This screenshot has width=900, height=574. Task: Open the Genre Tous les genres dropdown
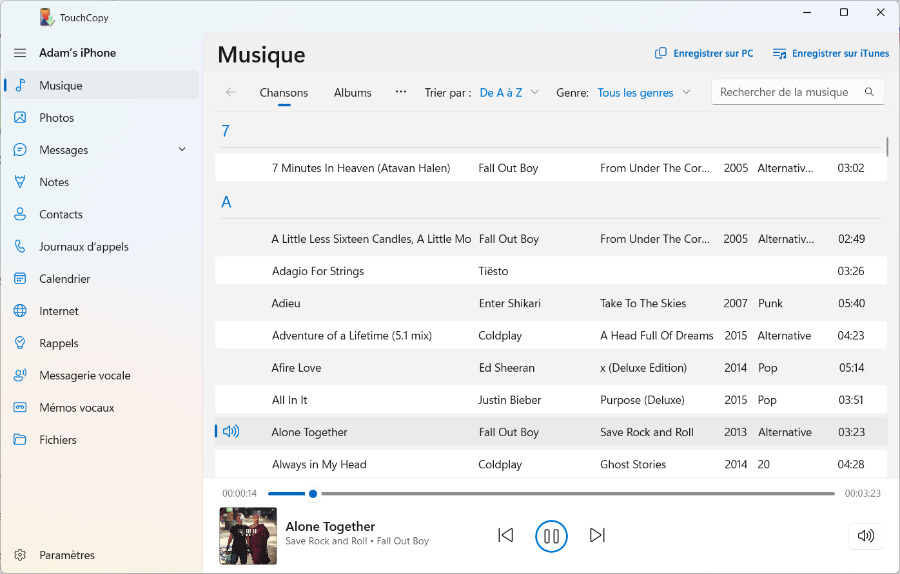click(643, 93)
